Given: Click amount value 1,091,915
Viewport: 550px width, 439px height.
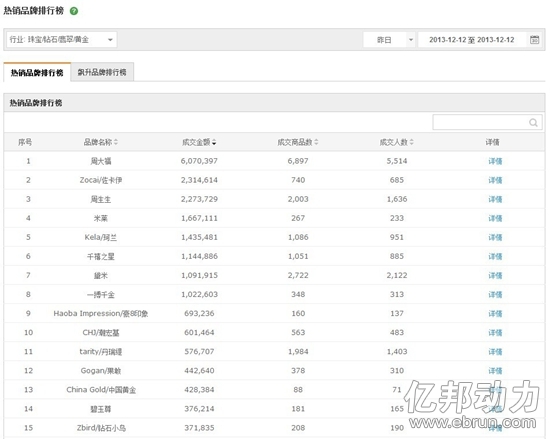Looking at the screenshot, I should click(199, 276).
